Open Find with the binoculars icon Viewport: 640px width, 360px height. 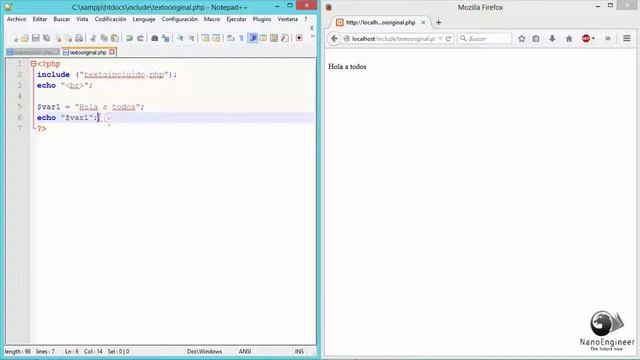tap(154, 38)
